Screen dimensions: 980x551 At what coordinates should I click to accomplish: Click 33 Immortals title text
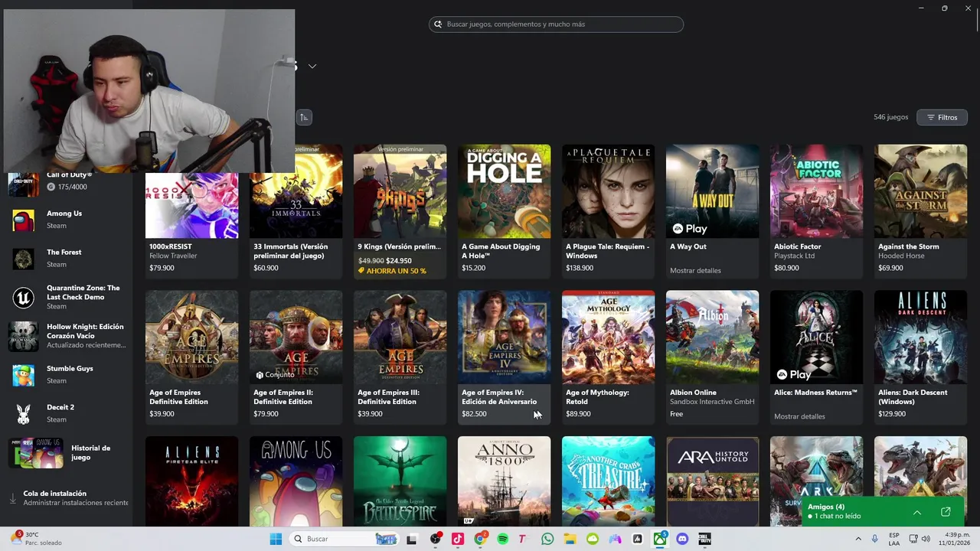pyautogui.click(x=290, y=251)
